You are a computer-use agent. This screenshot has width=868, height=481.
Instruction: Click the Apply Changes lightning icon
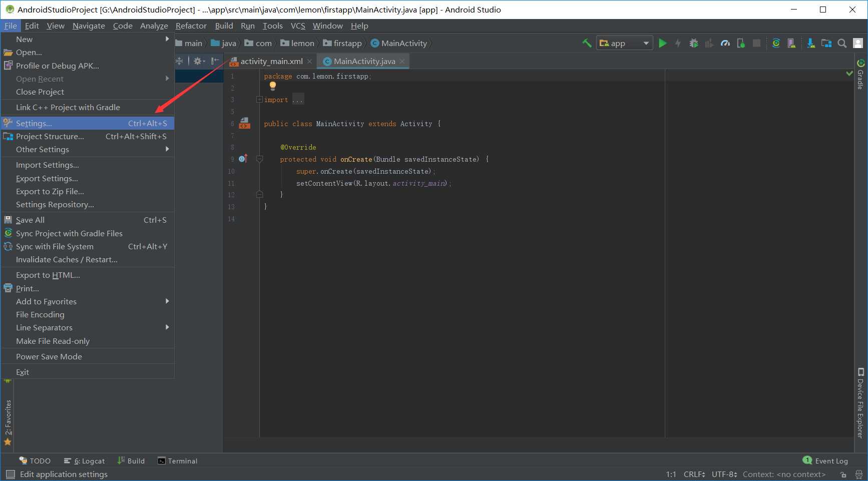click(x=678, y=43)
